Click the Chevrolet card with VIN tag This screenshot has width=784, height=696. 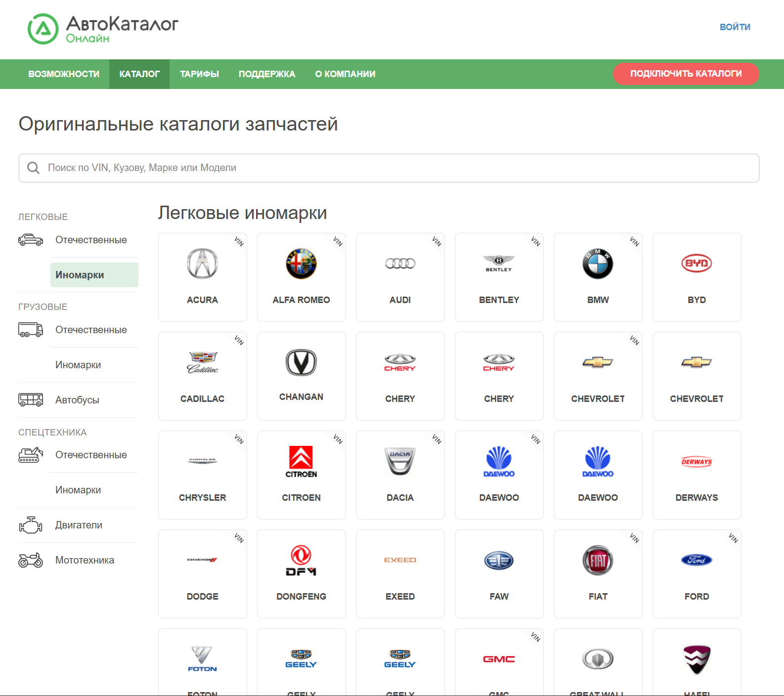[x=598, y=376]
